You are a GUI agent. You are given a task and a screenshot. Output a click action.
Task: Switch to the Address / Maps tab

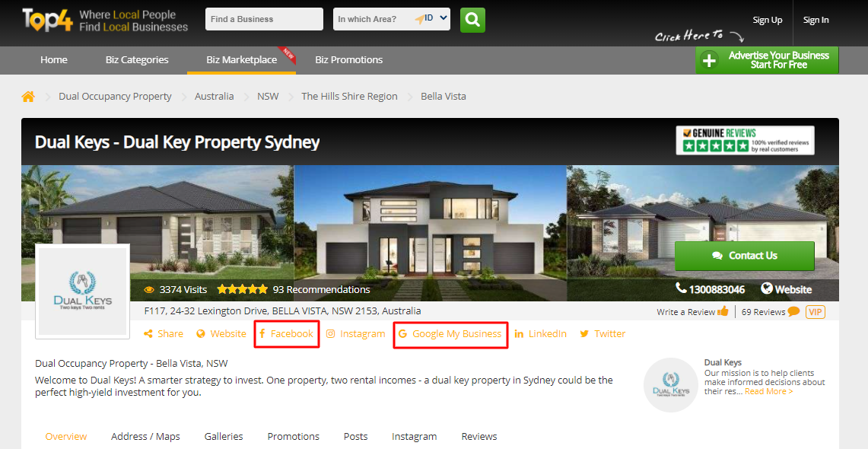point(145,436)
